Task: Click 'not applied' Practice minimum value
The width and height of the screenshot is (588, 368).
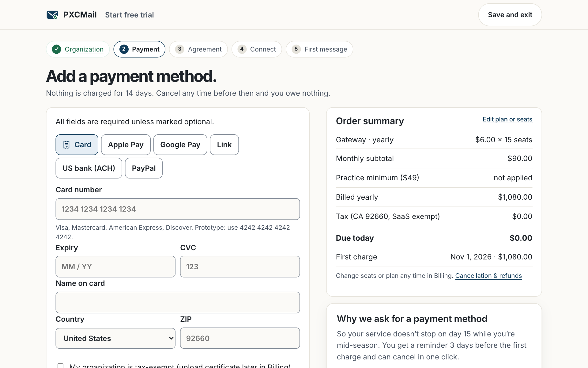Action: click(x=513, y=178)
